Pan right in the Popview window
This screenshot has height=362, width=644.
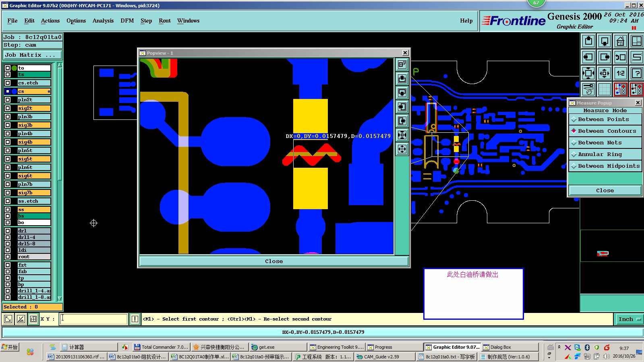click(x=402, y=121)
